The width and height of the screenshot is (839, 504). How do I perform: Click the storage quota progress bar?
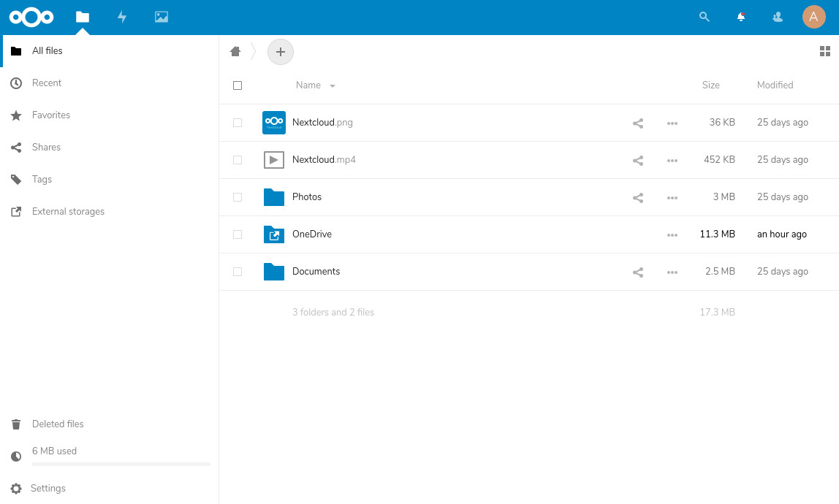point(121,465)
